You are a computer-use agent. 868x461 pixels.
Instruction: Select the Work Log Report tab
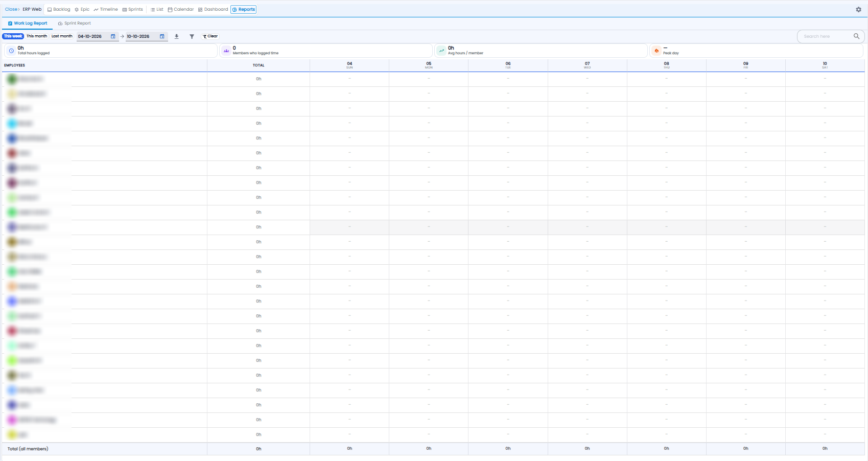[28, 23]
